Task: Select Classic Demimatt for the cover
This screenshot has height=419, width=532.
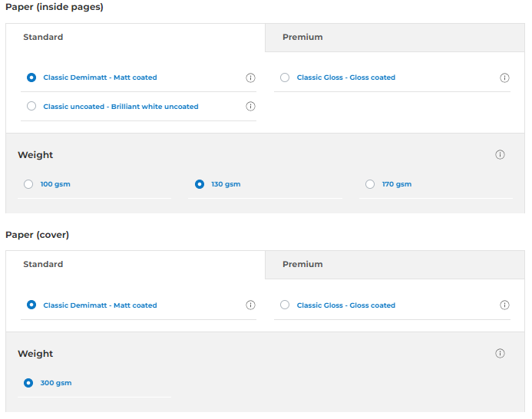Action: 31,305
